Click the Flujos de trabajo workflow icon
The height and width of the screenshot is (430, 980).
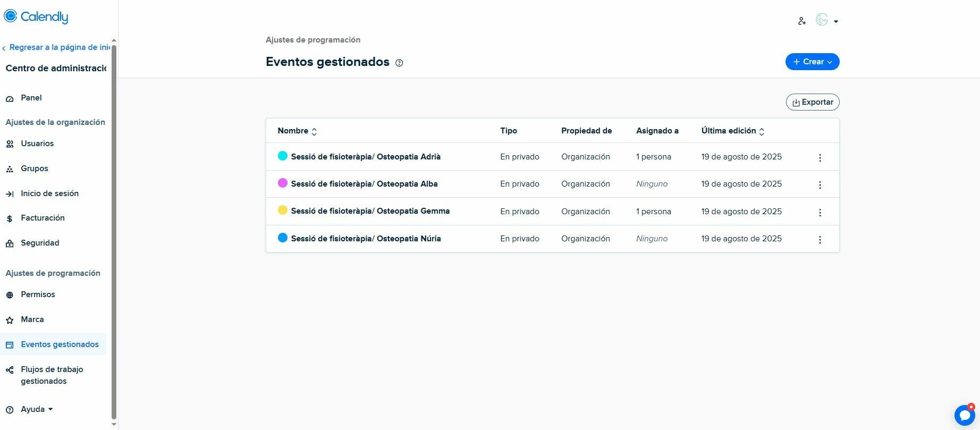coord(10,370)
